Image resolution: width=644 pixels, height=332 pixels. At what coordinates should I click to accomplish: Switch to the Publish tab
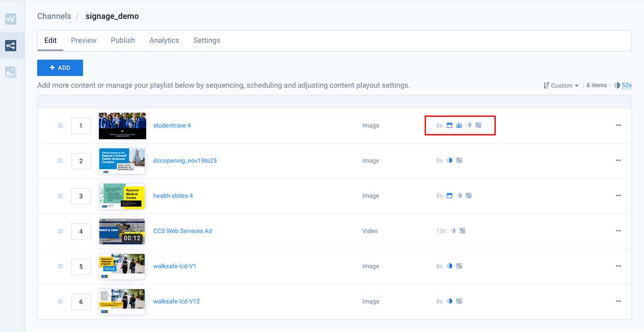pos(123,40)
